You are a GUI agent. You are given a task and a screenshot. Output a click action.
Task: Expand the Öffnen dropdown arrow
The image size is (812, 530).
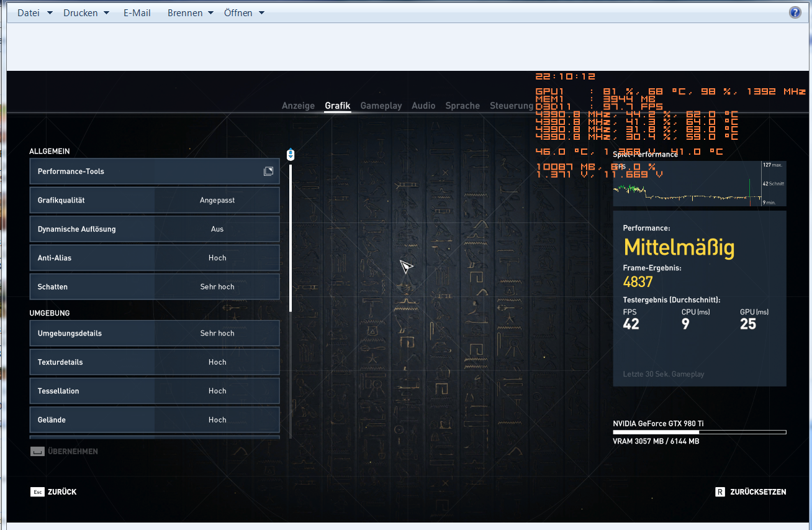(x=261, y=13)
